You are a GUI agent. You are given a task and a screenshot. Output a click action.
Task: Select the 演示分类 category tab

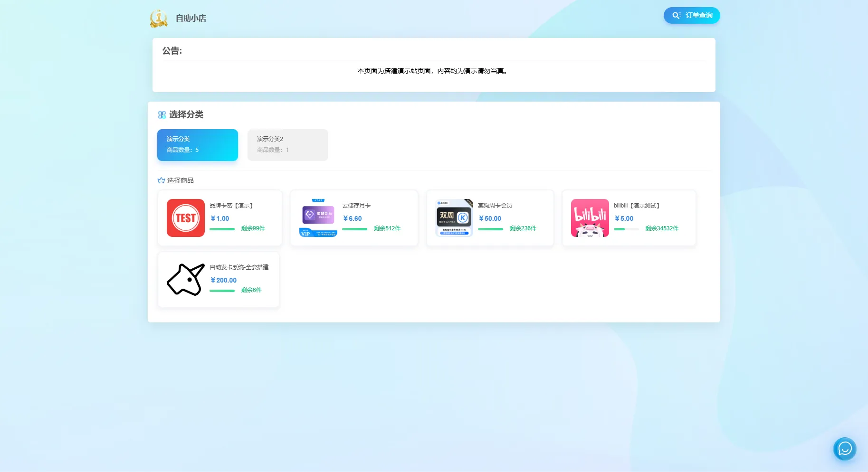tap(198, 145)
